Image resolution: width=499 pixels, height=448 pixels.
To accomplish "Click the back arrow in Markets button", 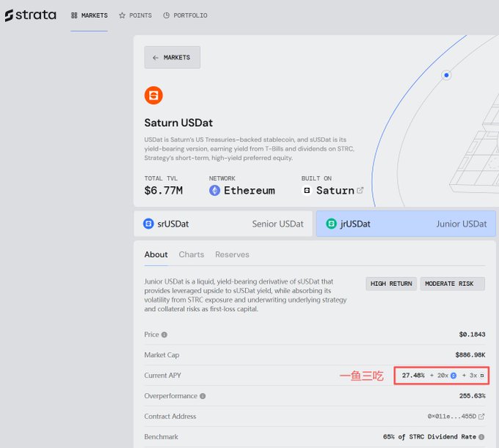I will [156, 57].
